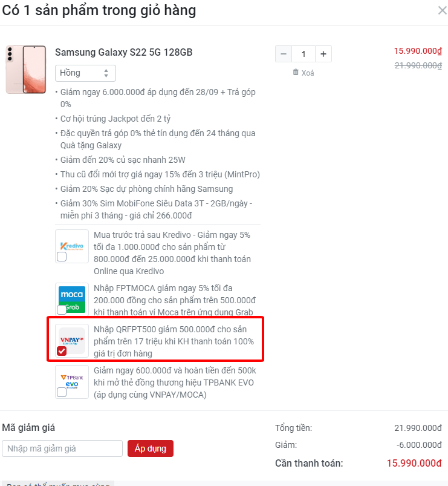Click the TPBank EVO logo

(x=72, y=381)
